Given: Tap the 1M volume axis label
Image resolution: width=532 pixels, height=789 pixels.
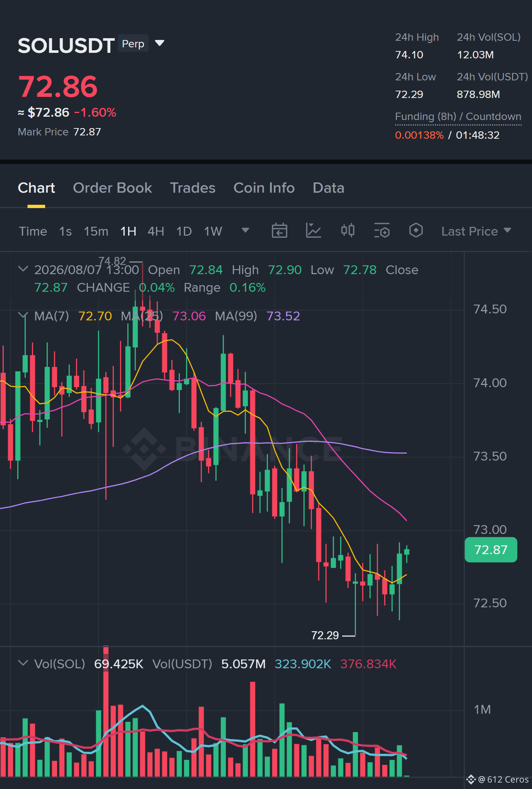Looking at the screenshot, I should click(482, 709).
